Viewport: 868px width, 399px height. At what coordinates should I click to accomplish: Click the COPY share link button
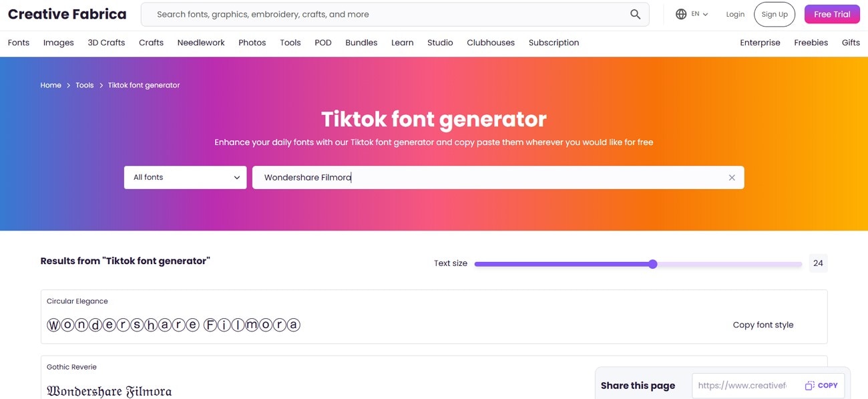coord(821,386)
